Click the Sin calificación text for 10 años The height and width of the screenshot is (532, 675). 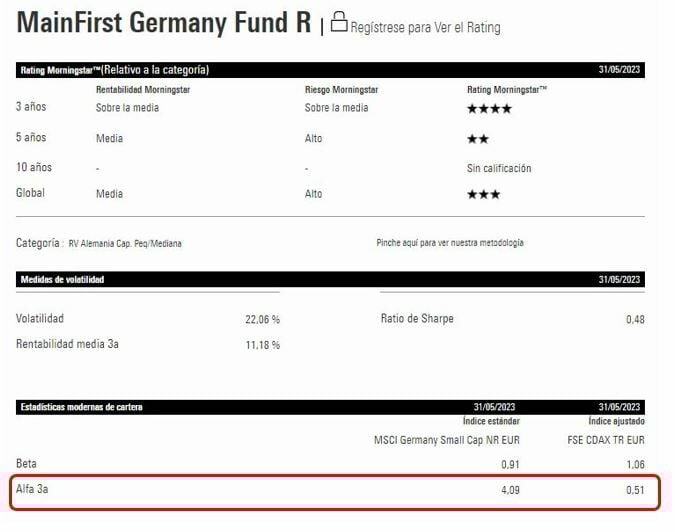[x=499, y=168]
